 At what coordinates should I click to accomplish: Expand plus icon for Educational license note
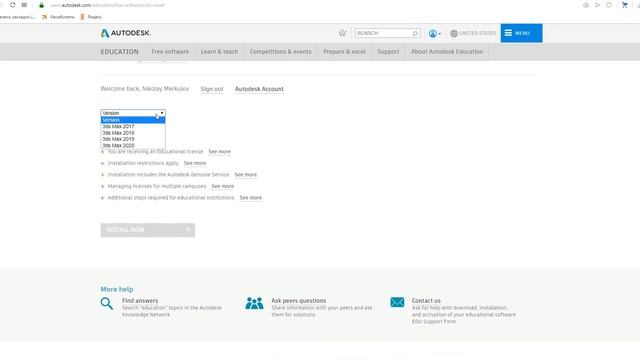pyautogui.click(x=102, y=152)
